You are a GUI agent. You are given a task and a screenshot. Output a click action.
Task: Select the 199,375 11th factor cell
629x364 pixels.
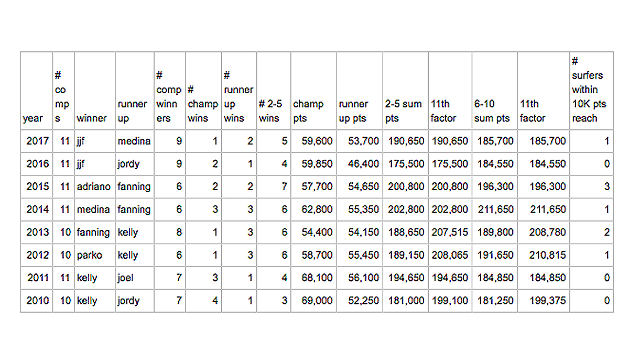tap(544, 301)
